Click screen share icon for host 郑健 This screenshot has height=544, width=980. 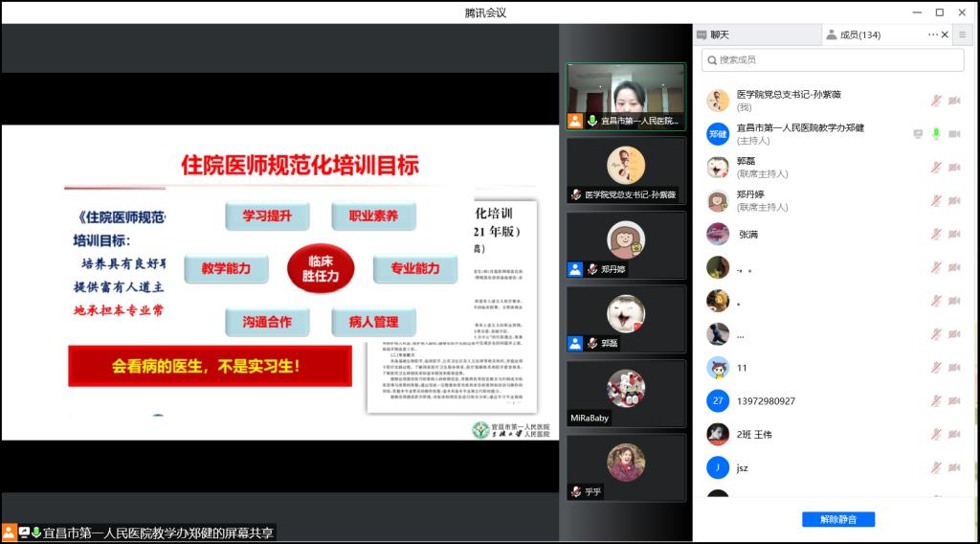(x=918, y=134)
